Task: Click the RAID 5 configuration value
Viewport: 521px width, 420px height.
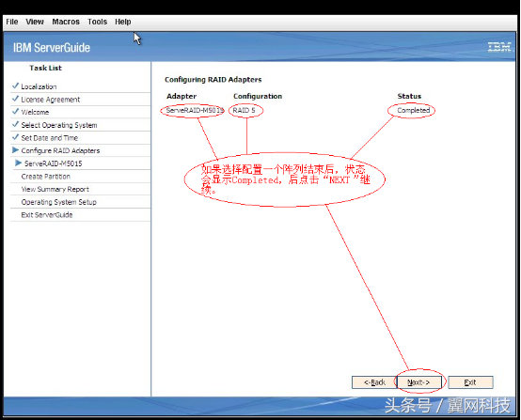Action: (244, 110)
